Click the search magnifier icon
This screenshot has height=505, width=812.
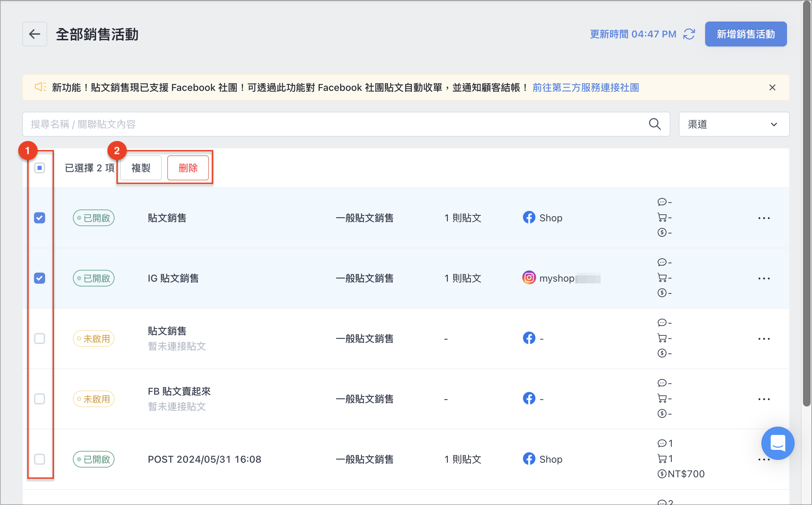click(655, 124)
